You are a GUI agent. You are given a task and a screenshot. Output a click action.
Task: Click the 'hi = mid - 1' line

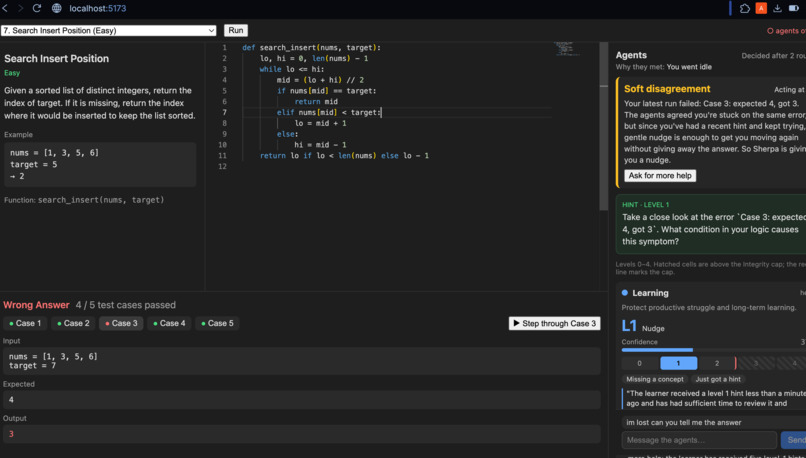[x=320, y=144]
